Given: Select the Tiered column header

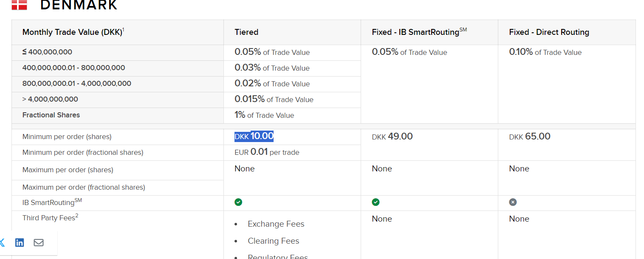Looking at the screenshot, I should coord(246,32).
